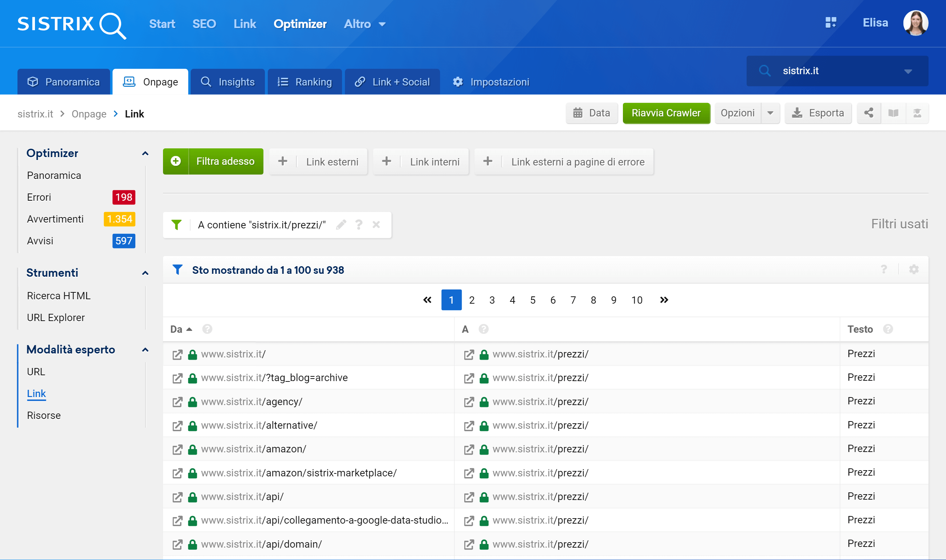946x560 pixels.
Task: Show help for the A column
Action: pos(483,329)
